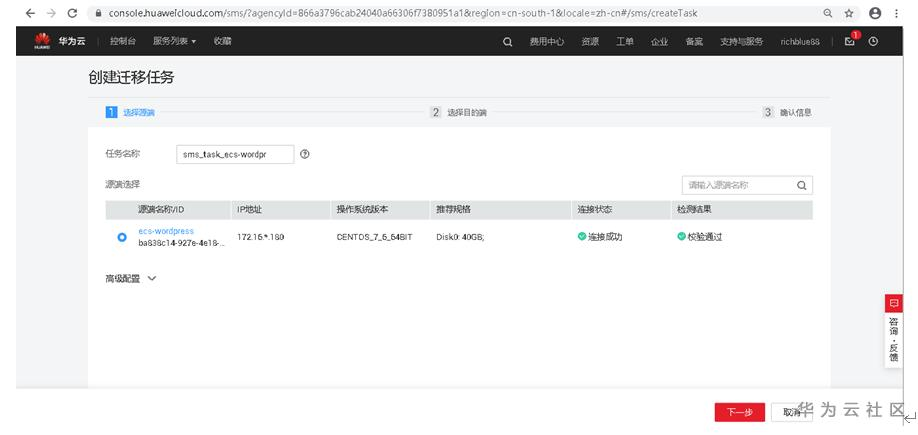The image size is (918, 435).
Task: Click 华为云 brand text
Action: click(x=71, y=41)
